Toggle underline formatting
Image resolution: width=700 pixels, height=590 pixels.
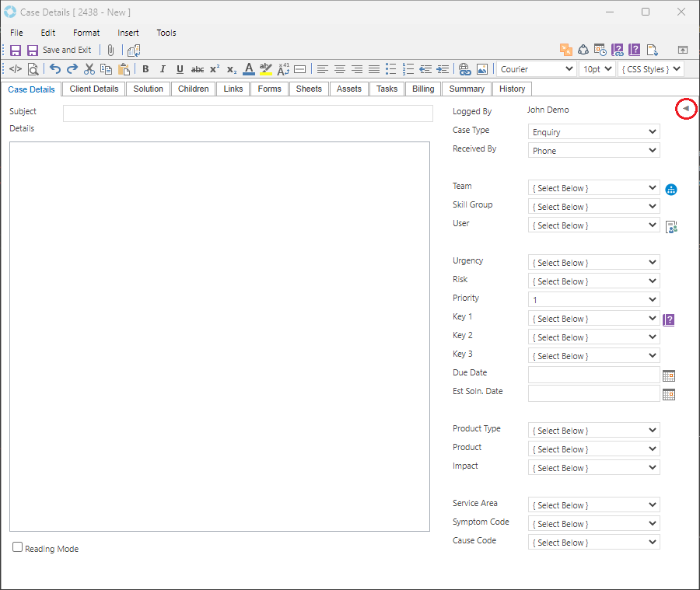[x=180, y=69]
